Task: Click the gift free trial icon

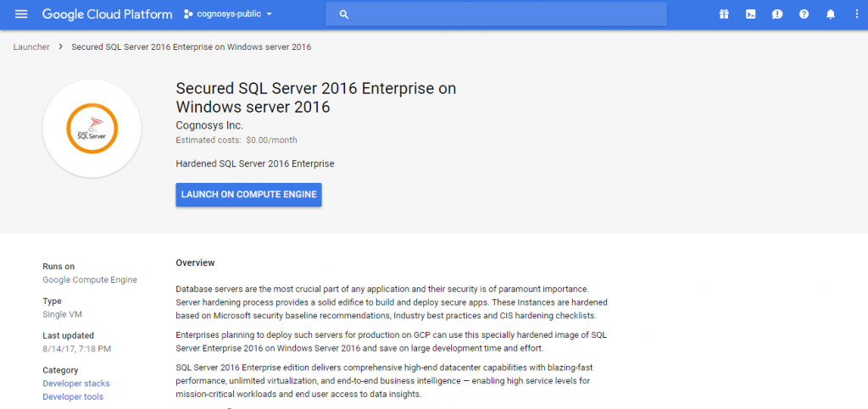Action: click(x=723, y=14)
